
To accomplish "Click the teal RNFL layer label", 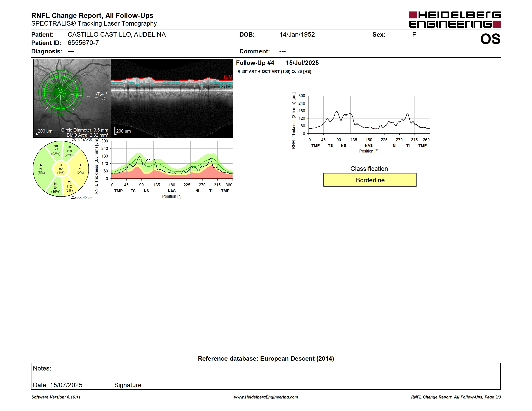I will (x=226, y=86).
